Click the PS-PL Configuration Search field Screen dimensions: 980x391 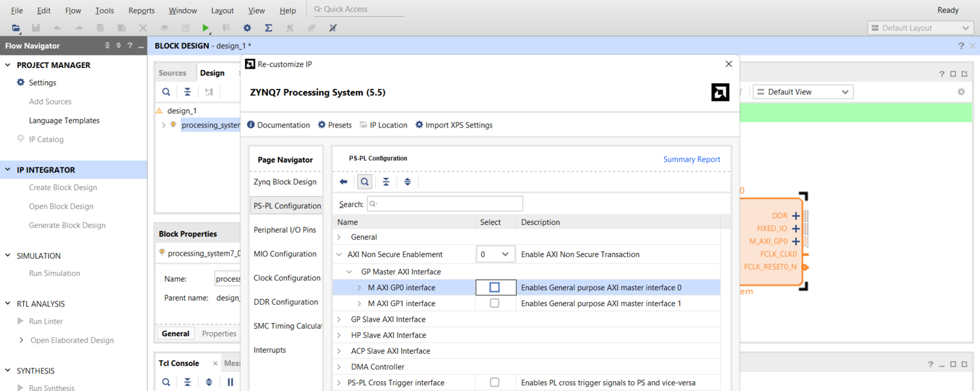445,204
